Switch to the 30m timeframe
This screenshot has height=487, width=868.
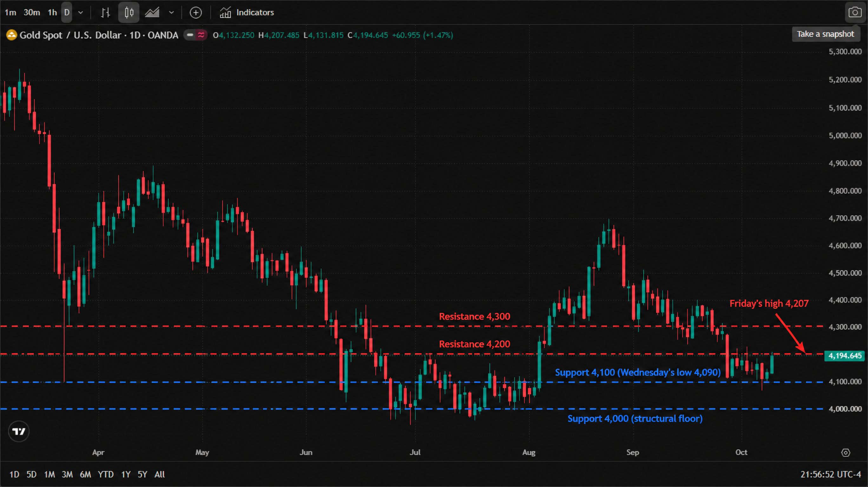(32, 12)
